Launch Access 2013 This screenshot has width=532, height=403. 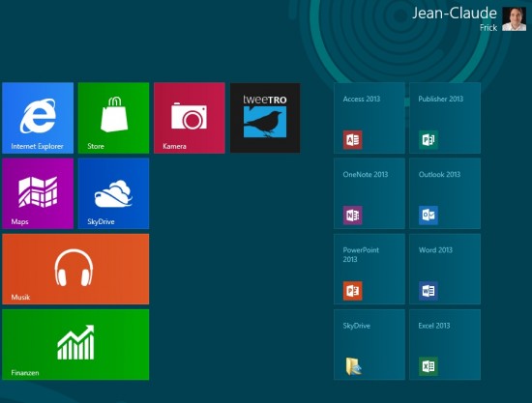(369, 118)
